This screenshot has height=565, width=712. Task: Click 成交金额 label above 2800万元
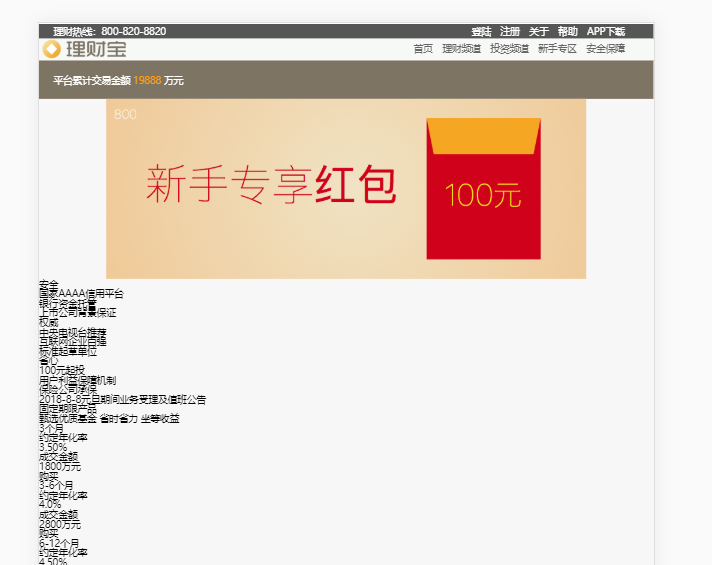[x=59, y=515]
